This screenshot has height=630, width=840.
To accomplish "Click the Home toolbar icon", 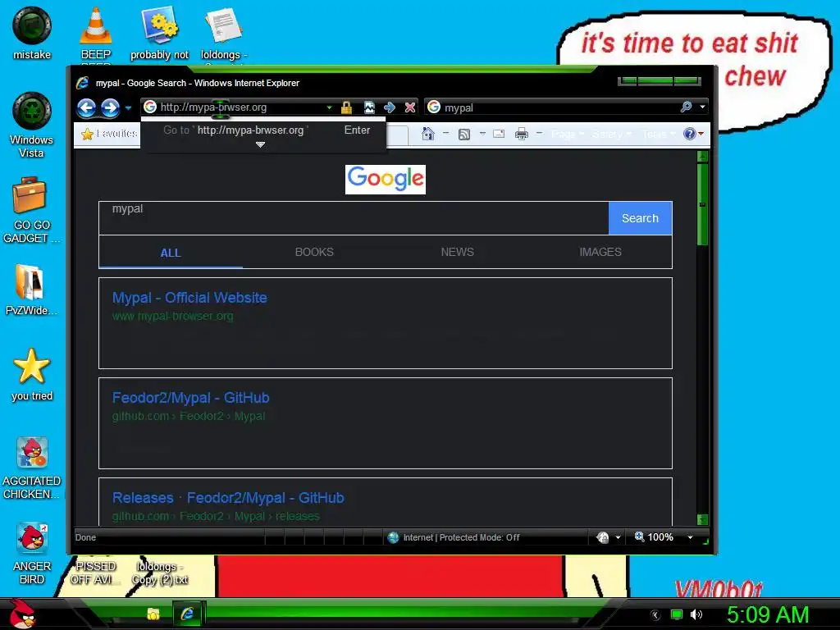I will click(427, 134).
